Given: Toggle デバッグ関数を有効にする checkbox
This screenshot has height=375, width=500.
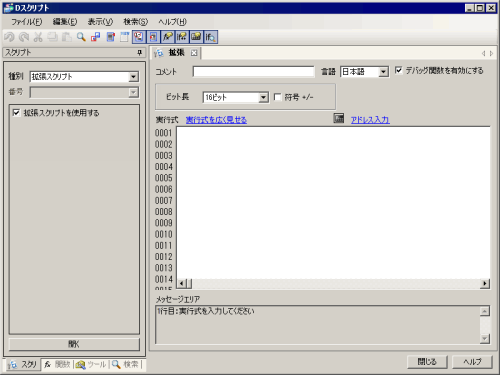Looking at the screenshot, I should click(x=398, y=70).
